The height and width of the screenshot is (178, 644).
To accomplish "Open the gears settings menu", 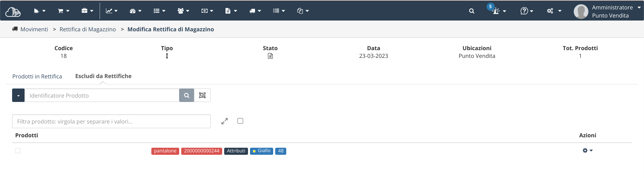I will tap(554, 11).
